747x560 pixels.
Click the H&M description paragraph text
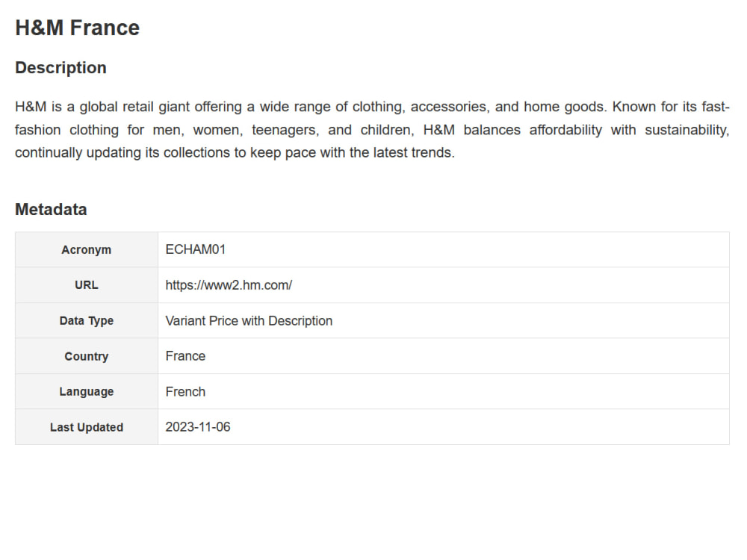pyautogui.click(x=372, y=129)
